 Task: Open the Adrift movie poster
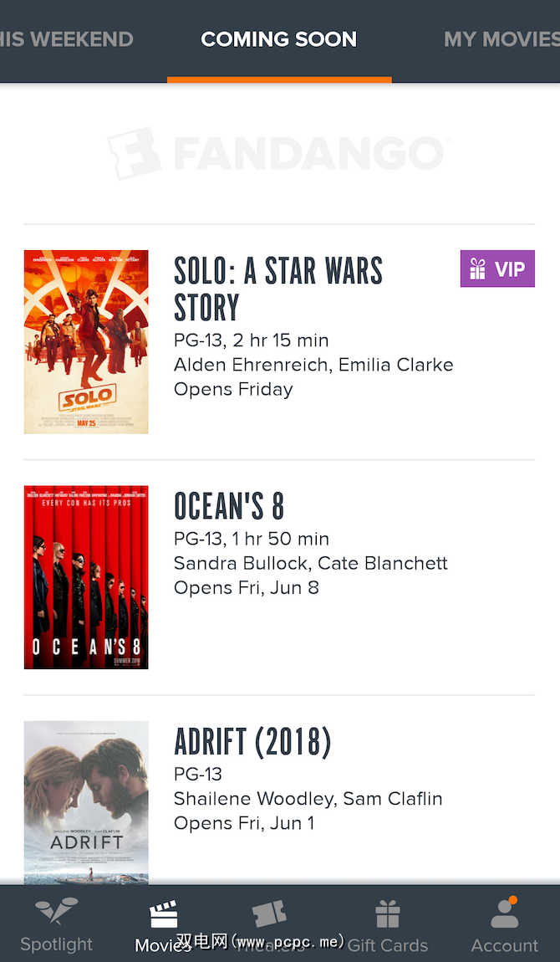86,801
